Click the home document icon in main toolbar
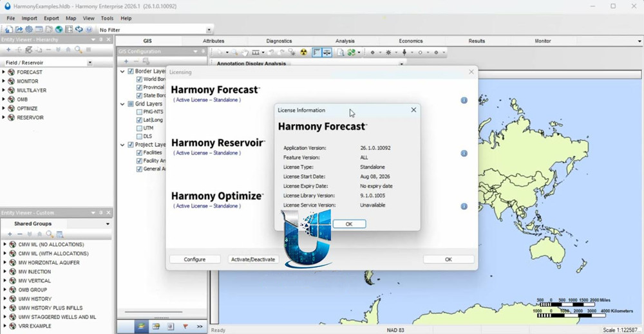The height and width of the screenshot is (334, 644). (8, 30)
